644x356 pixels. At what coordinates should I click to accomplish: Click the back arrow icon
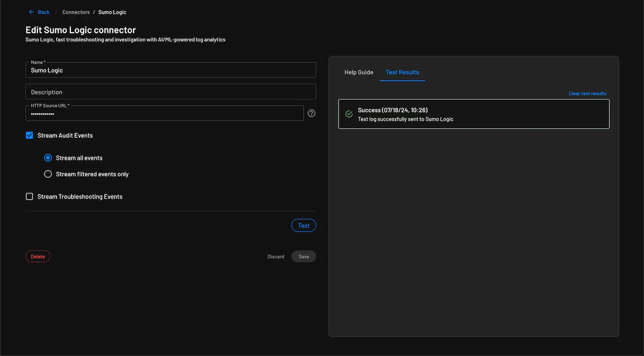(x=31, y=12)
